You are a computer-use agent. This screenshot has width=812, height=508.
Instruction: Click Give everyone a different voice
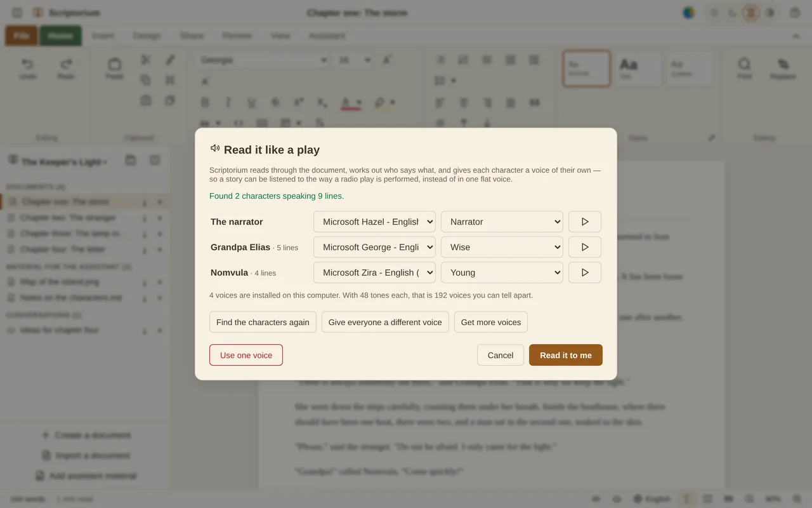385,322
